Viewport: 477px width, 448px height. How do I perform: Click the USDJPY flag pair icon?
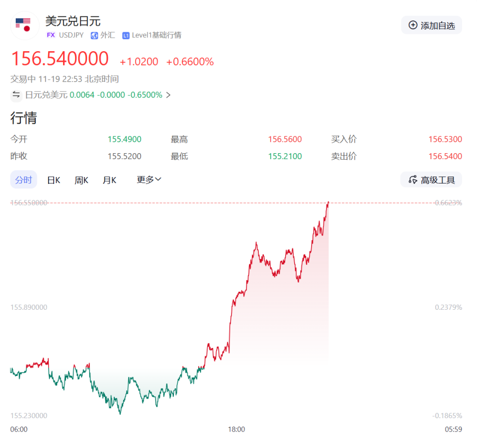[x=24, y=25]
